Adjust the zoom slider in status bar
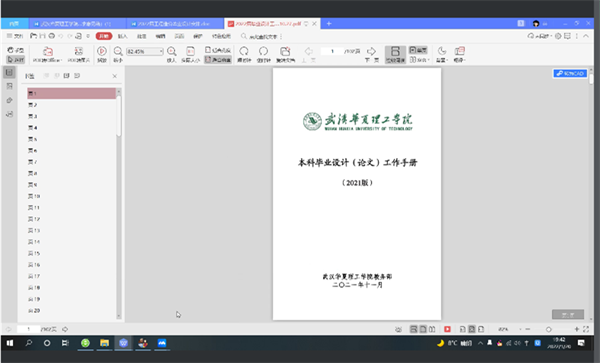600x363 pixels. click(x=549, y=329)
